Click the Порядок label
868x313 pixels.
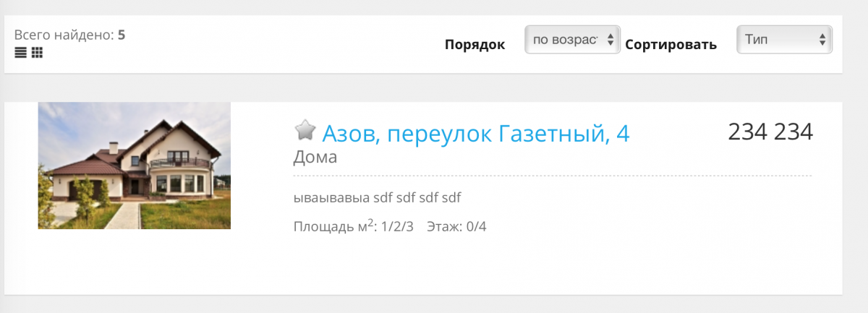pos(475,44)
